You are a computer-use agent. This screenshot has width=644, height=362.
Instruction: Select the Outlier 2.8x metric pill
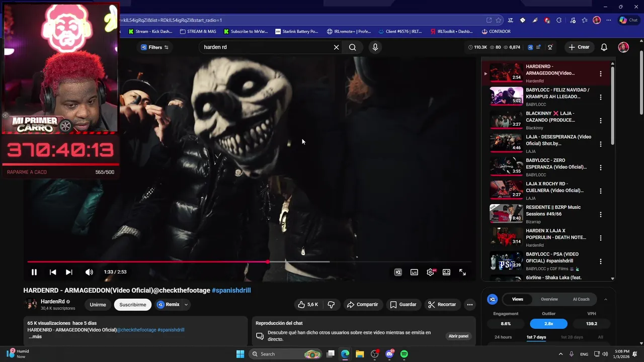point(548,324)
